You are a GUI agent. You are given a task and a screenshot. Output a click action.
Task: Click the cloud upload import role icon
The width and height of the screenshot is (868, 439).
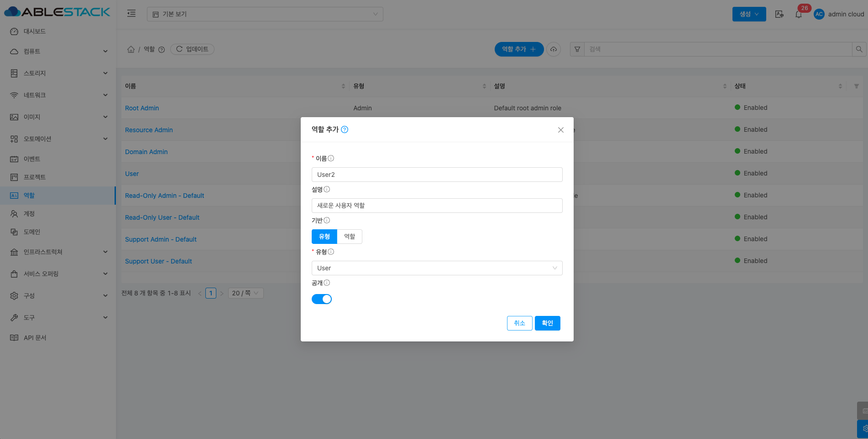(x=554, y=49)
